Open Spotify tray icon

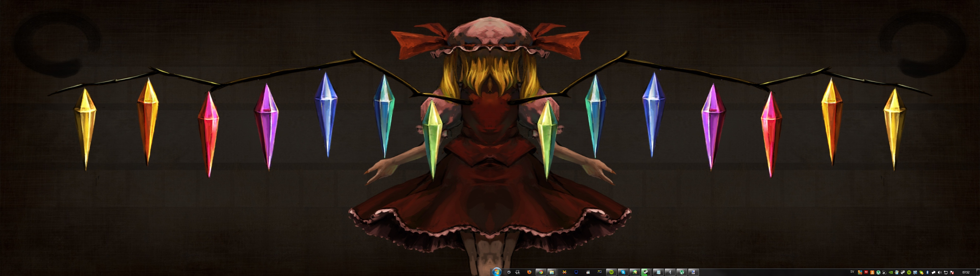pos(909,273)
